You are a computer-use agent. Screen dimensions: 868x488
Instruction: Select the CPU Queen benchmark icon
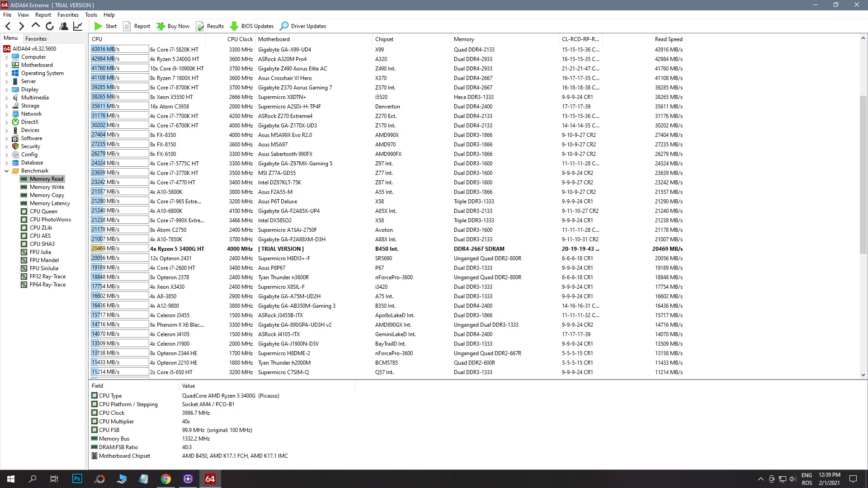pos(24,211)
